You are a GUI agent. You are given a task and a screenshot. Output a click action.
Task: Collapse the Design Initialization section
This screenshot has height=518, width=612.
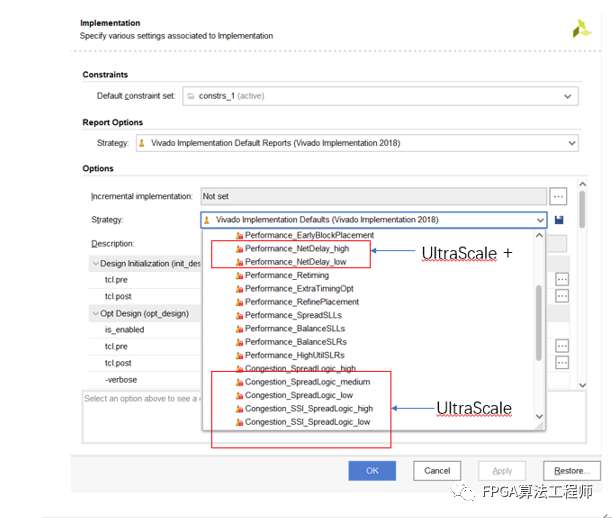(x=93, y=264)
